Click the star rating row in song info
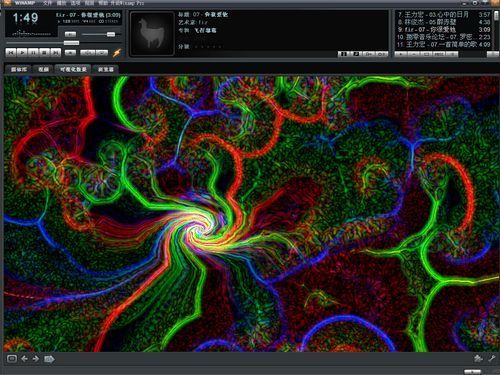 click(209, 47)
